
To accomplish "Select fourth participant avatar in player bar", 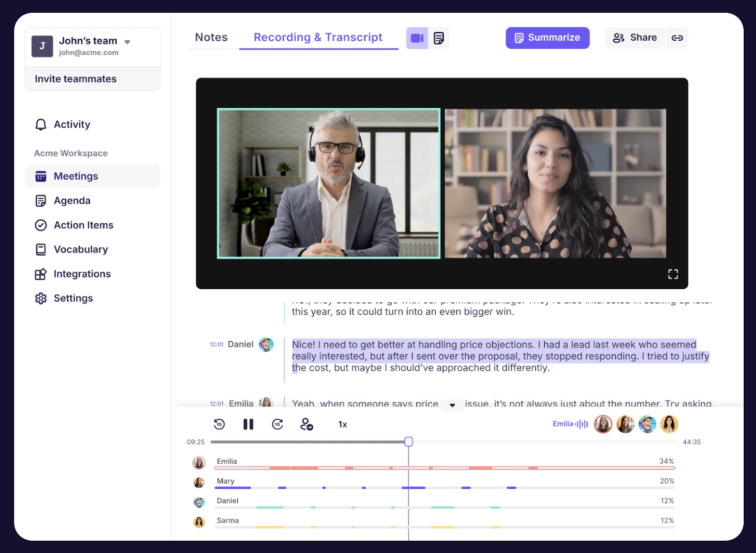I will coord(669,424).
